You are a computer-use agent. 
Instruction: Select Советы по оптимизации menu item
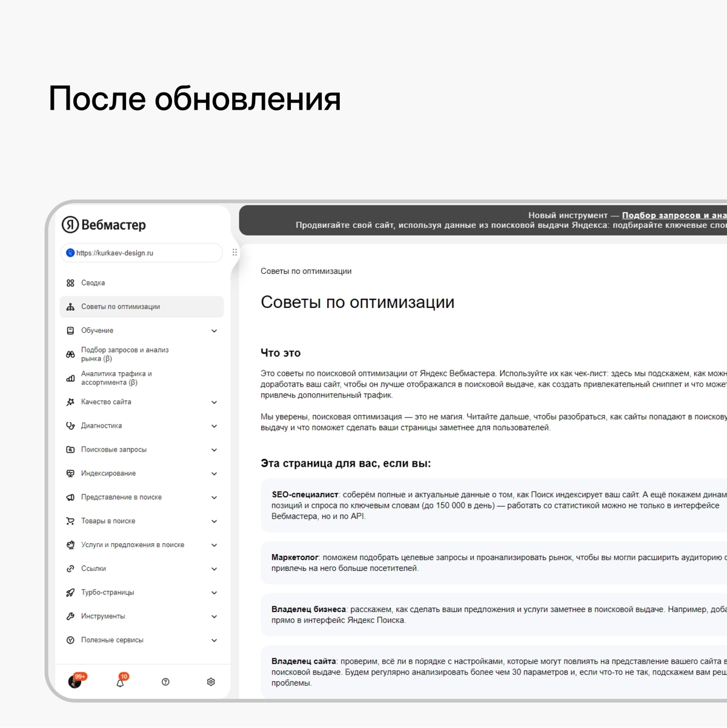tap(142, 307)
